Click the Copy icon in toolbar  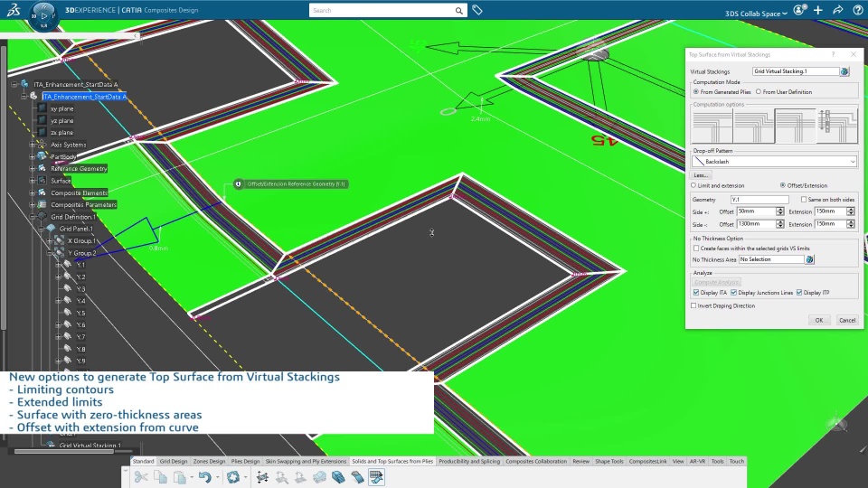160,477
